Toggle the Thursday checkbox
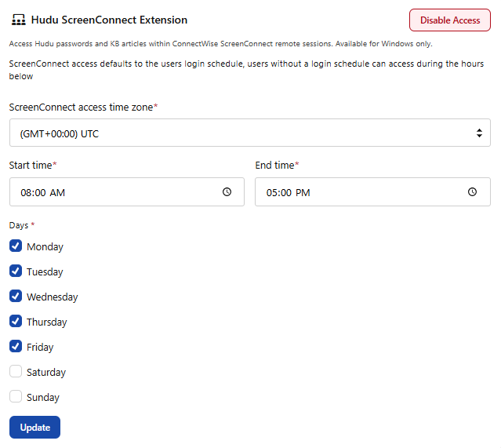 (x=16, y=321)
